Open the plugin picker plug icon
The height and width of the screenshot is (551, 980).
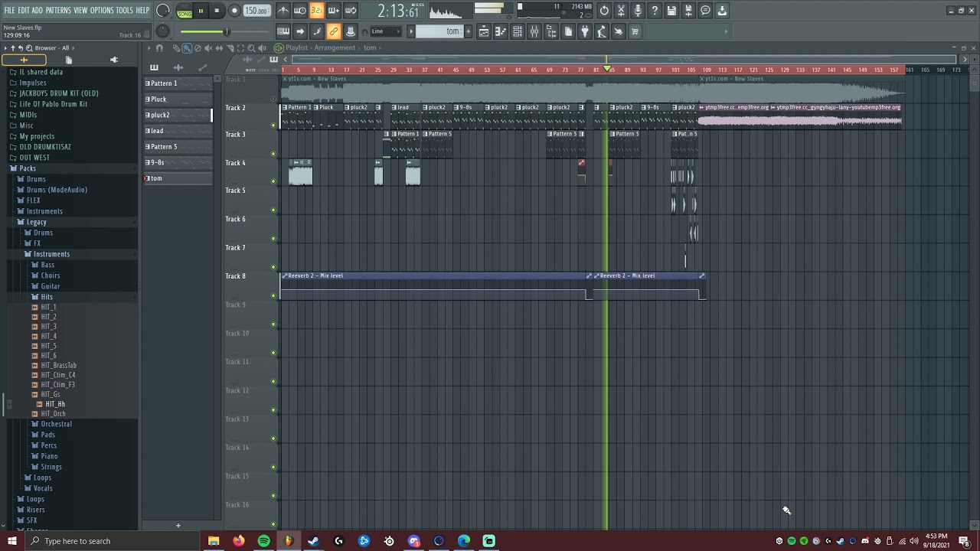pos(585,31)
